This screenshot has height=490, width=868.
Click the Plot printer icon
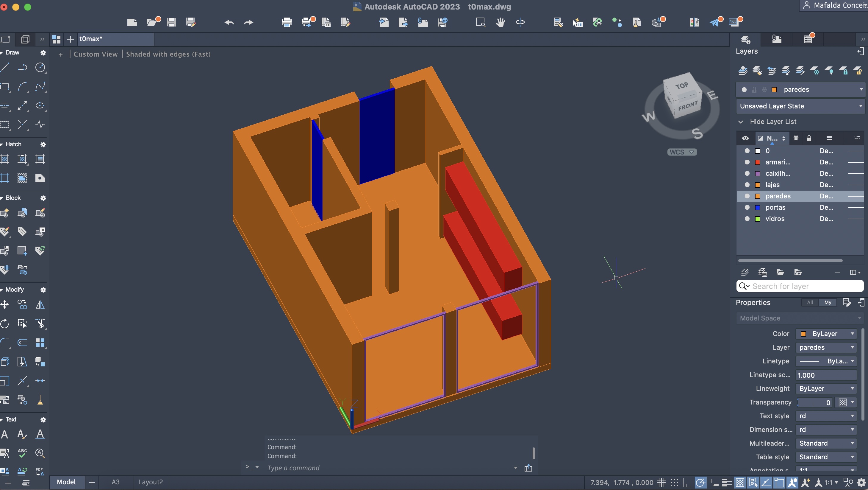[287, 23]
